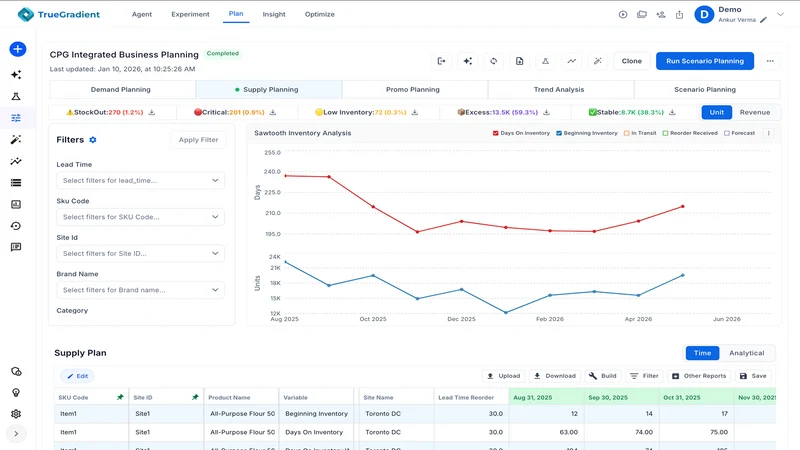Switch to the Promo Planning tab
800x450 pixels.
(x=415, y=89)
